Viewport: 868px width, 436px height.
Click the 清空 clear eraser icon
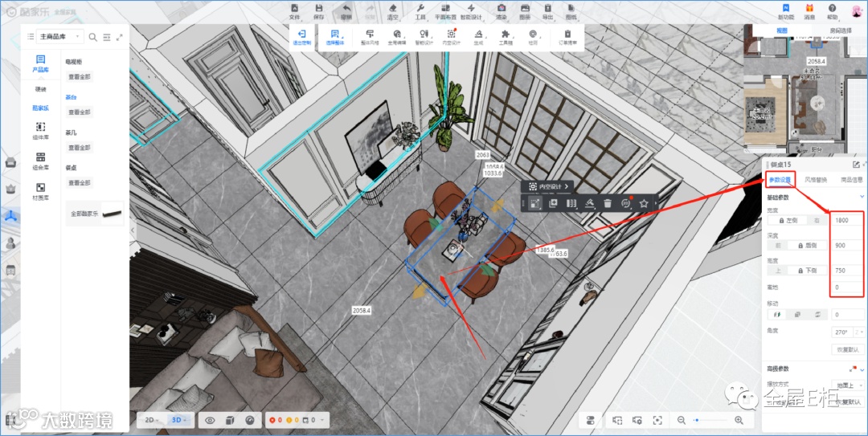392,8
